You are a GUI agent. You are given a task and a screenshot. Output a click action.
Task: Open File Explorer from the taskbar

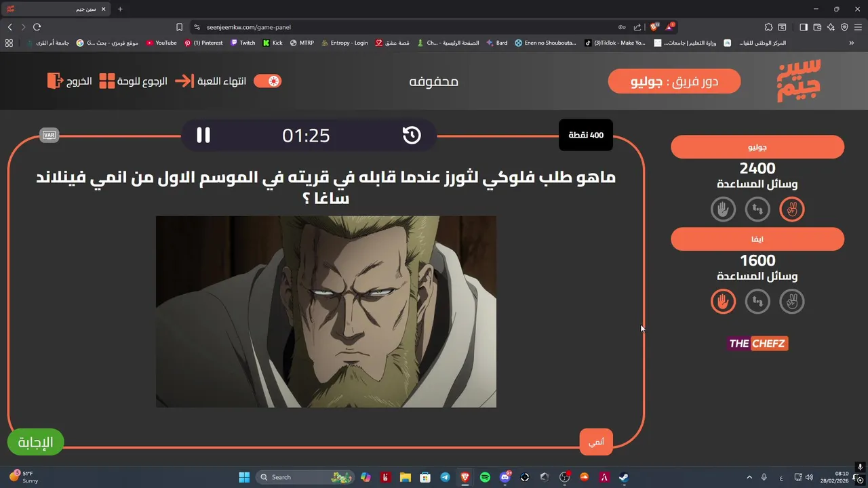coord(405,477)
